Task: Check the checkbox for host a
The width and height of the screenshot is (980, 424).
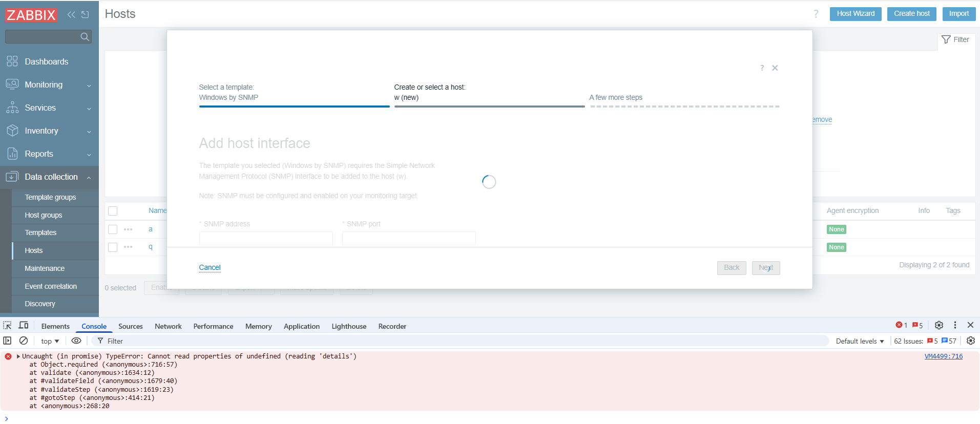Action: (113, 229)
